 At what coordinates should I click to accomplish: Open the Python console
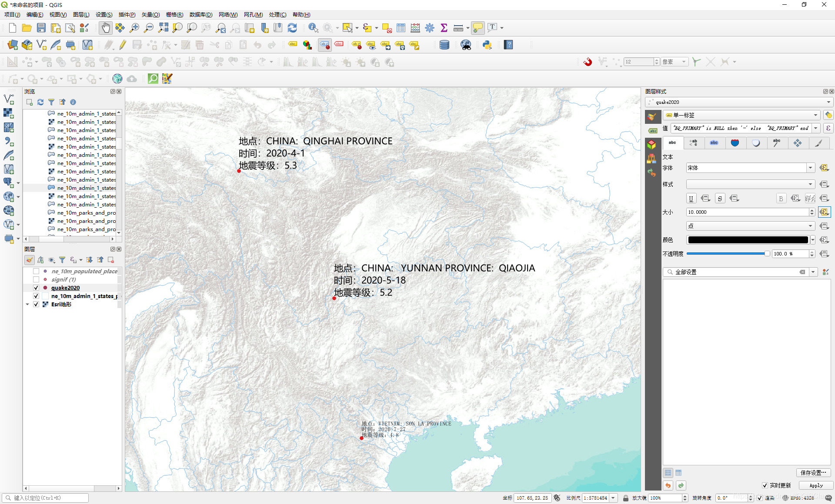tap(487, 45)
